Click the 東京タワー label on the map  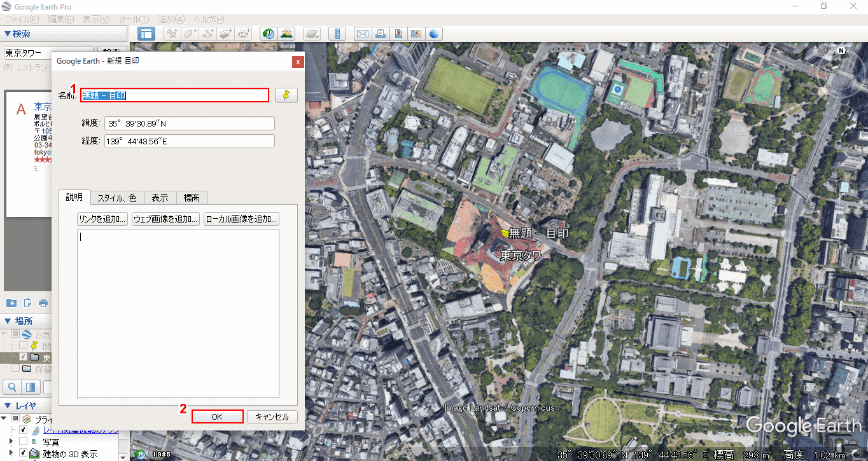click(x=525, y=255)
